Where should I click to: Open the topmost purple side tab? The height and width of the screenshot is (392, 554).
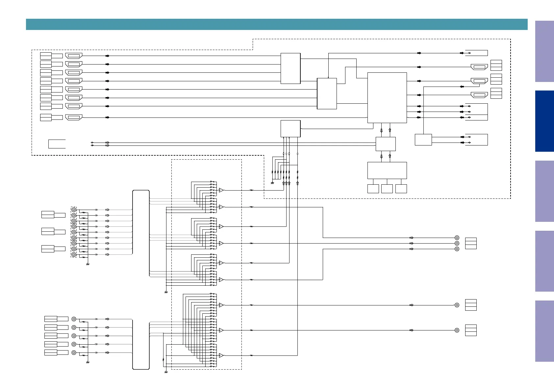544,51
